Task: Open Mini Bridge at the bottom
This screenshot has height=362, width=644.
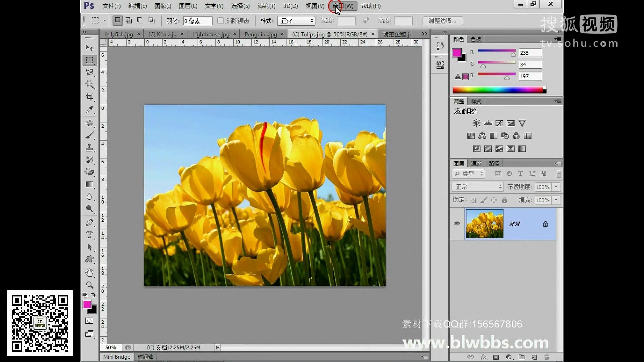Action: [116, 356]
